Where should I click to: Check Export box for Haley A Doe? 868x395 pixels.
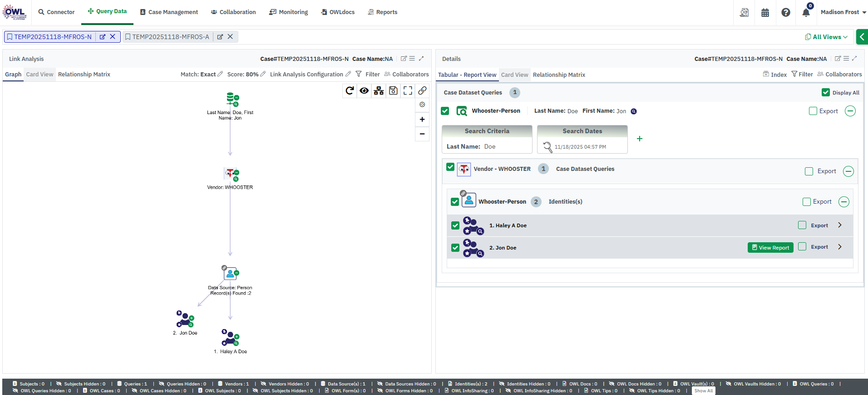tap(802, 225)
